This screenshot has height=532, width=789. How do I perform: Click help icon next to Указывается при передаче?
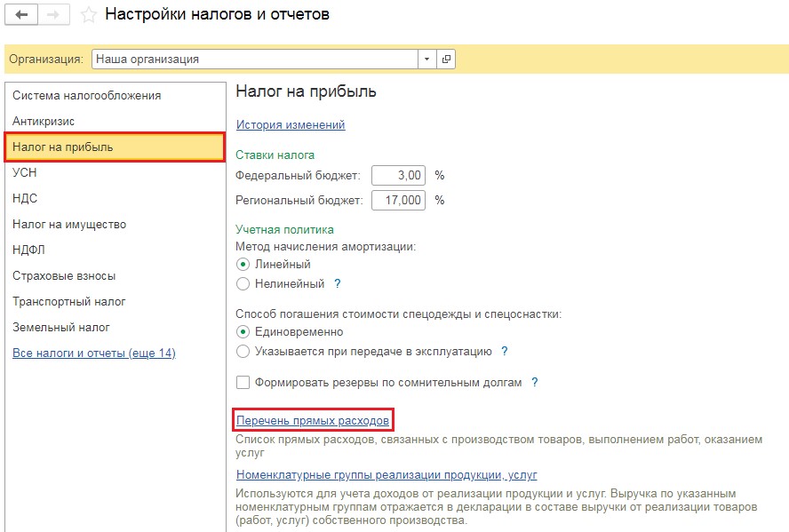point(505,352)
